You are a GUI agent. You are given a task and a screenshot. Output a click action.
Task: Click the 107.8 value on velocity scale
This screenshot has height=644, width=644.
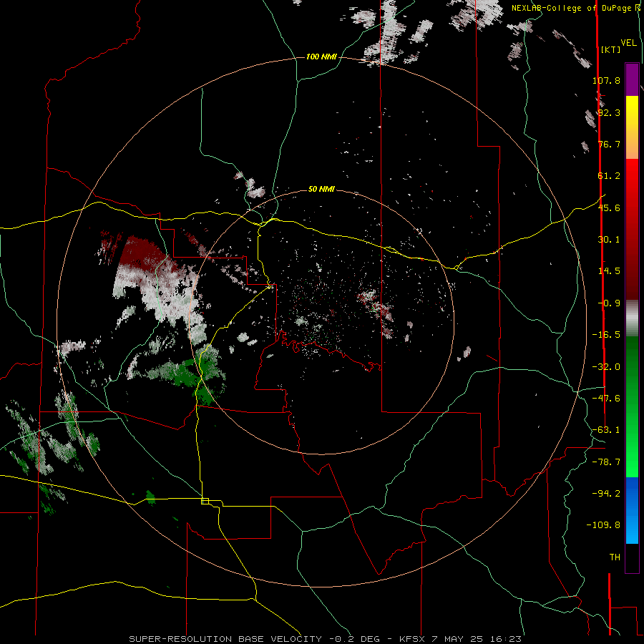point(606,80)
